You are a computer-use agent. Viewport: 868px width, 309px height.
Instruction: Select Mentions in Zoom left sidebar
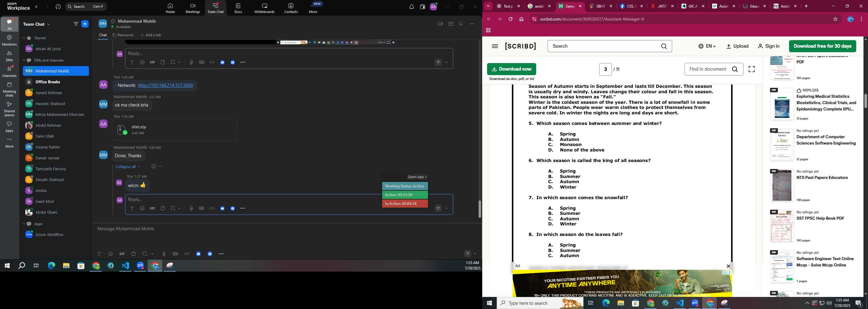(x=9, y=40)
